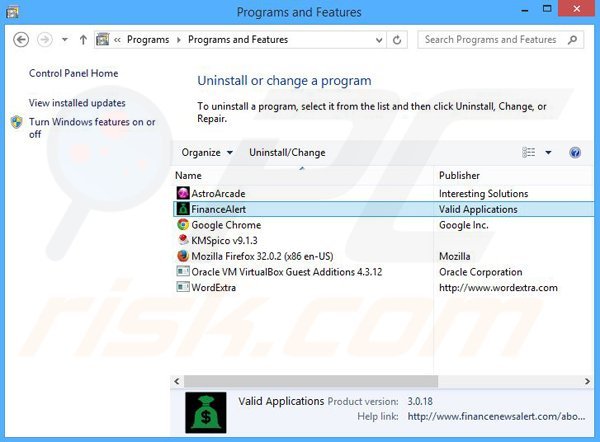Open the Organize dropdown menu
Viewport: 600px width, 442px height.
point(207,152)
